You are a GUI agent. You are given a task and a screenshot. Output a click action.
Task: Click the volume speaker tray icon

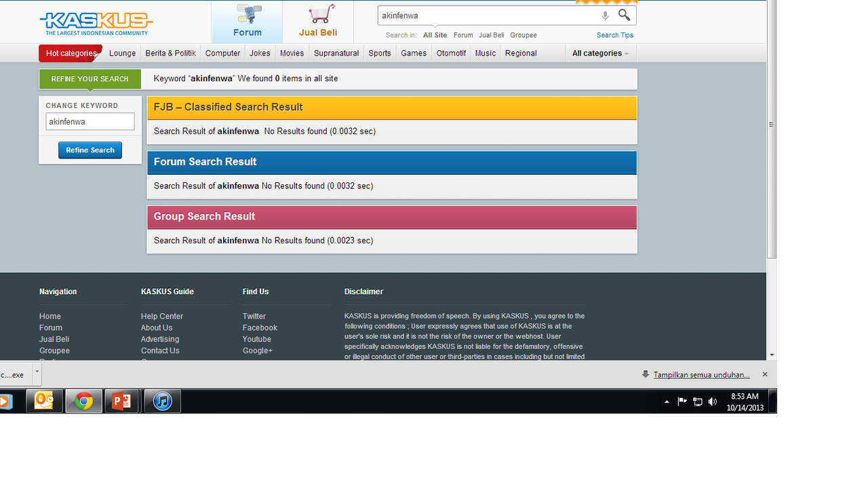713,402
